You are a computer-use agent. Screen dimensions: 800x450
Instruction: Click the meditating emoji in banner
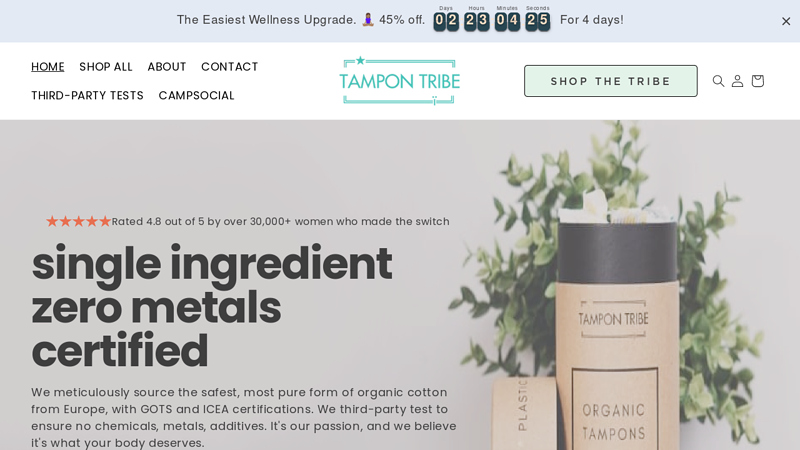pos(368,20)
